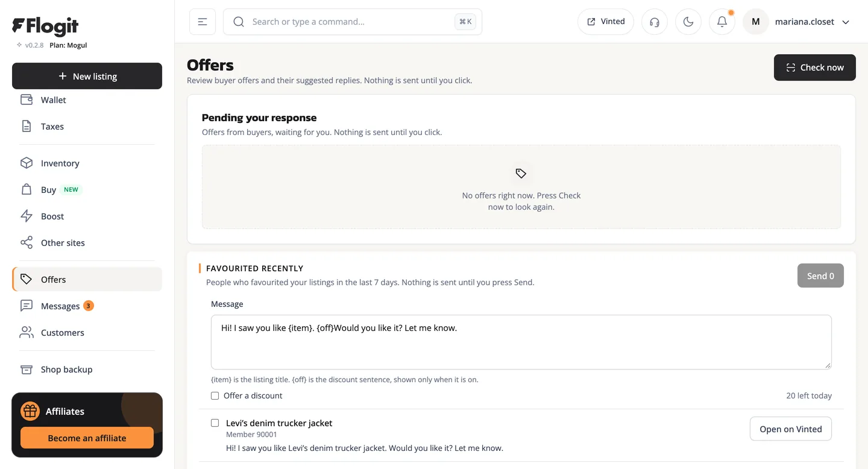Open the headset support icon
Screen dimensions: 868x469
655,22
